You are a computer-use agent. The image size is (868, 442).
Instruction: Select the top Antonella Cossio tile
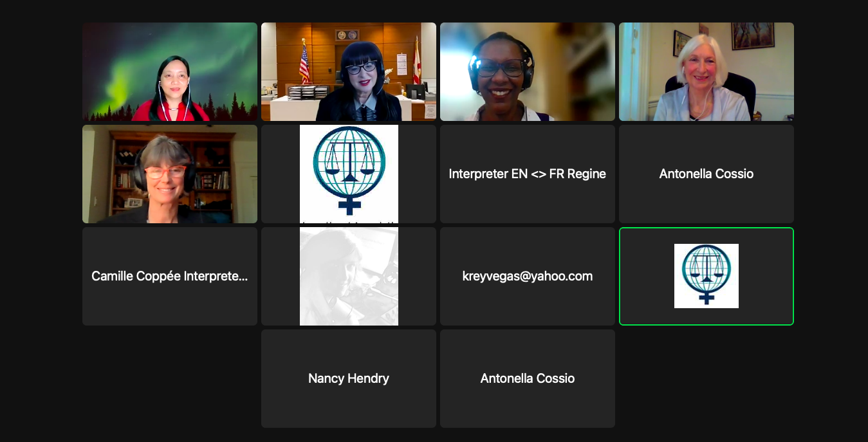coord(706,174)
